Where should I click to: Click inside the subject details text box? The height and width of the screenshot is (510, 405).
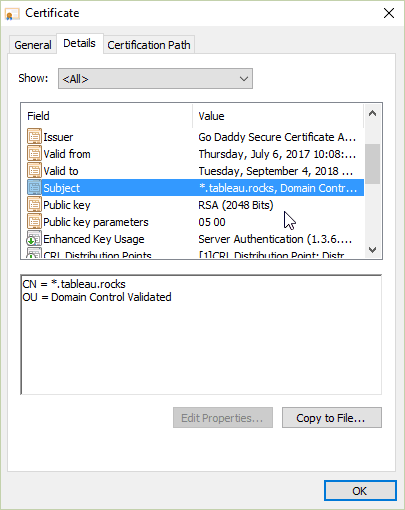tap(201, 335)
